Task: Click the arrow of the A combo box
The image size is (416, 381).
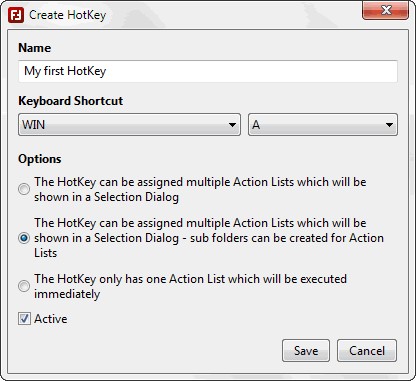Action: click(x=389, y=125)
